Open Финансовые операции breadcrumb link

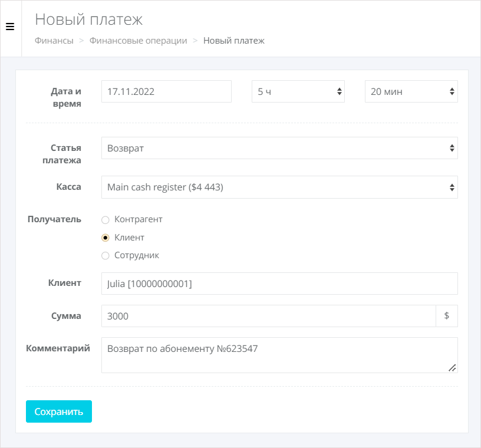[x=139, y=41]
